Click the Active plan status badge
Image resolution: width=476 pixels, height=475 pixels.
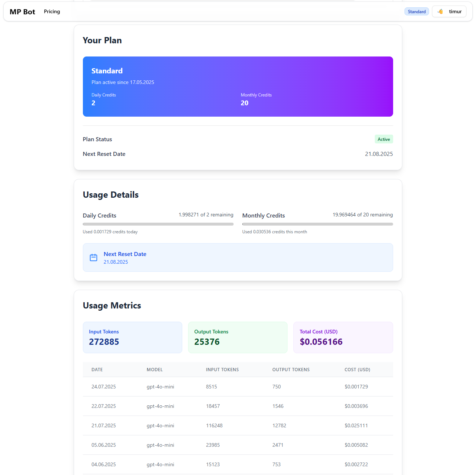point(384,139)
